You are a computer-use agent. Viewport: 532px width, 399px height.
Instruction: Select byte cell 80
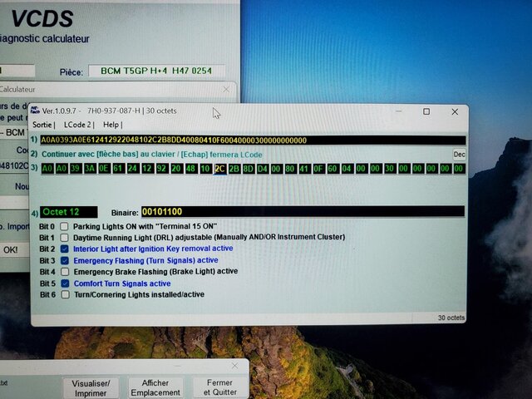pos(290,169)
